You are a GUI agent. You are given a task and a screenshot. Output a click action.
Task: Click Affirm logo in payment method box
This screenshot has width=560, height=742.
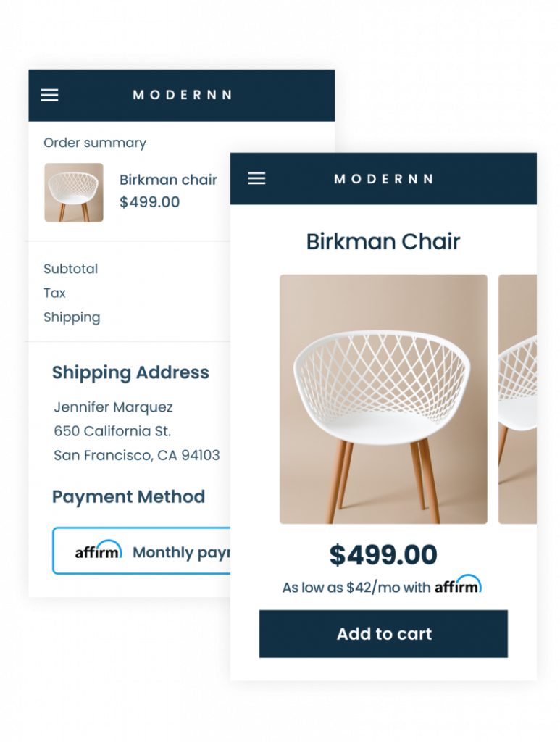(99, 550)
